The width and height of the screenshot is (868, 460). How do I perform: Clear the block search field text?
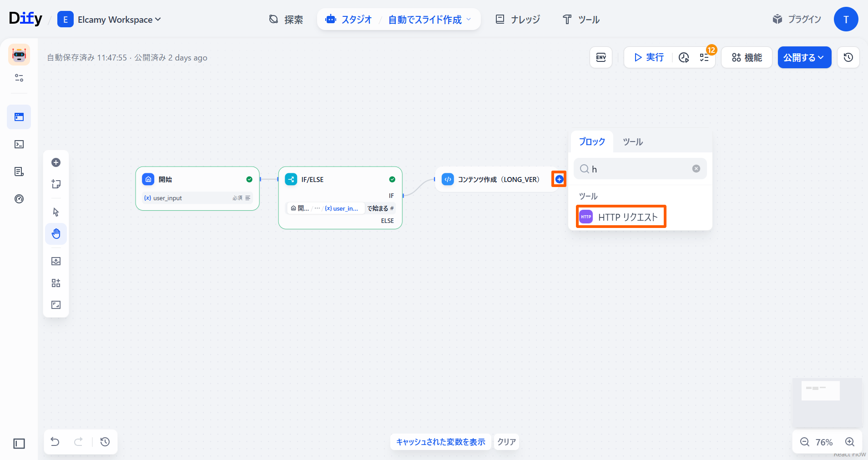696,169
